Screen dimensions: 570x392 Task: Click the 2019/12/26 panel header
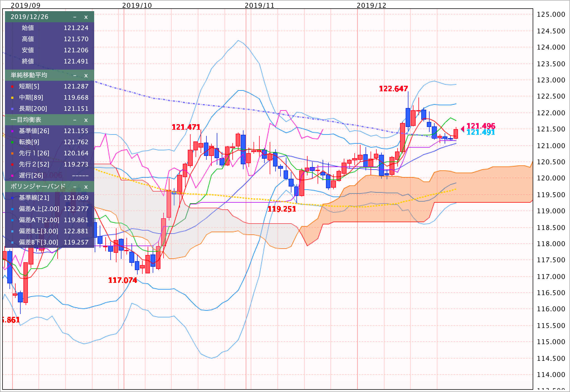(x=50, y=17)
